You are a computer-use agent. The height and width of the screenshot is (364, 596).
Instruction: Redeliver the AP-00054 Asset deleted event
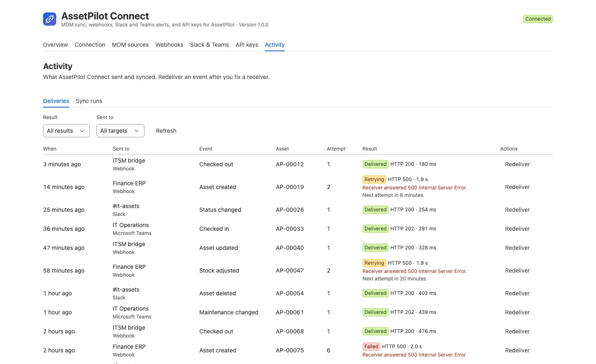click(x=517, y=293)
